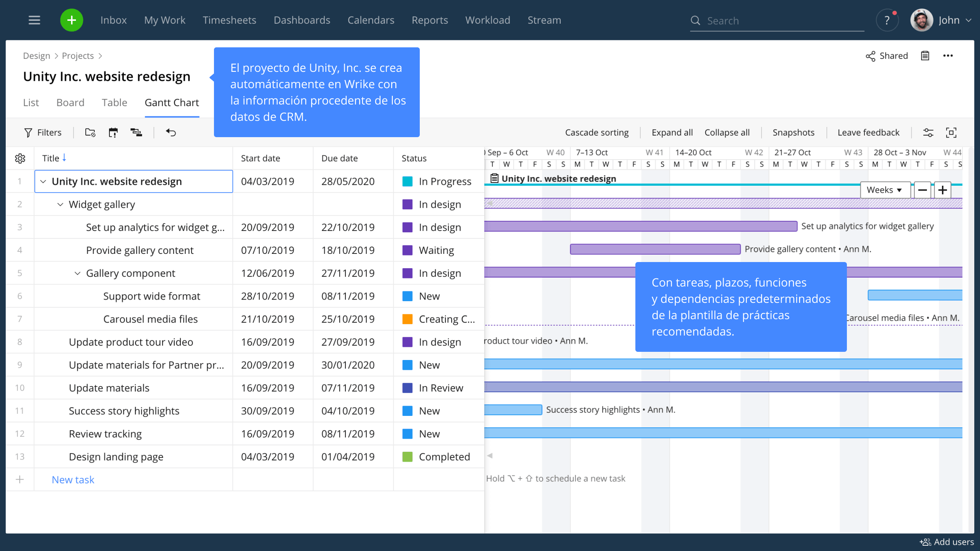Click the Design landing page offscreen arrow
Screen dimensions: 980x551
[490, 455]
